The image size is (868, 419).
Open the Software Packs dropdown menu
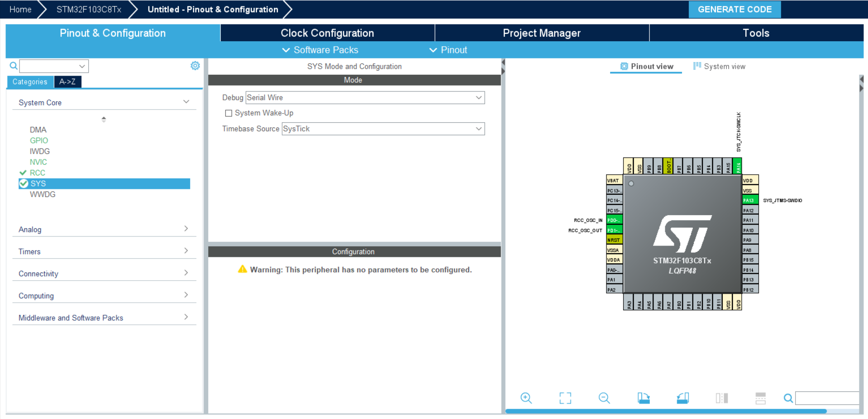(320, 50)
